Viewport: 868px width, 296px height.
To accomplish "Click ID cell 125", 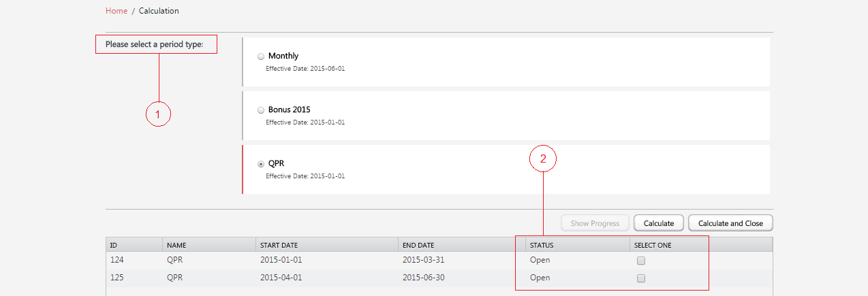I will coord(117,278).
